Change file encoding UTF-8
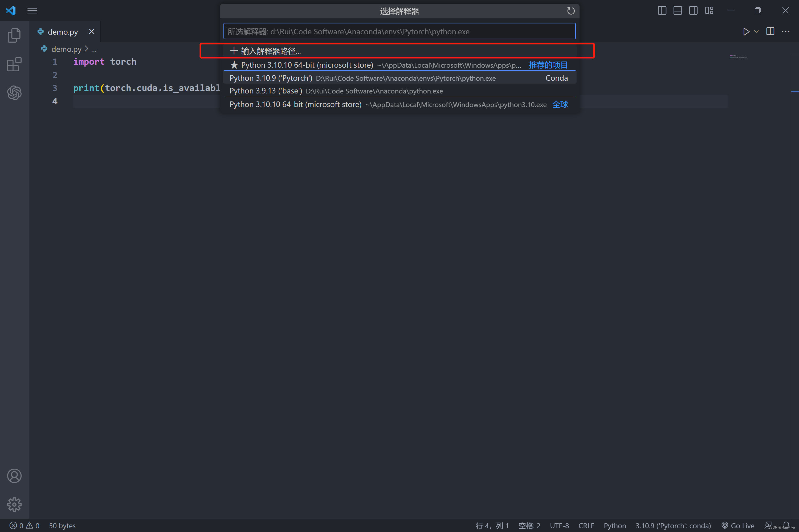Screen dimensions: 799x532 point(559,526)
